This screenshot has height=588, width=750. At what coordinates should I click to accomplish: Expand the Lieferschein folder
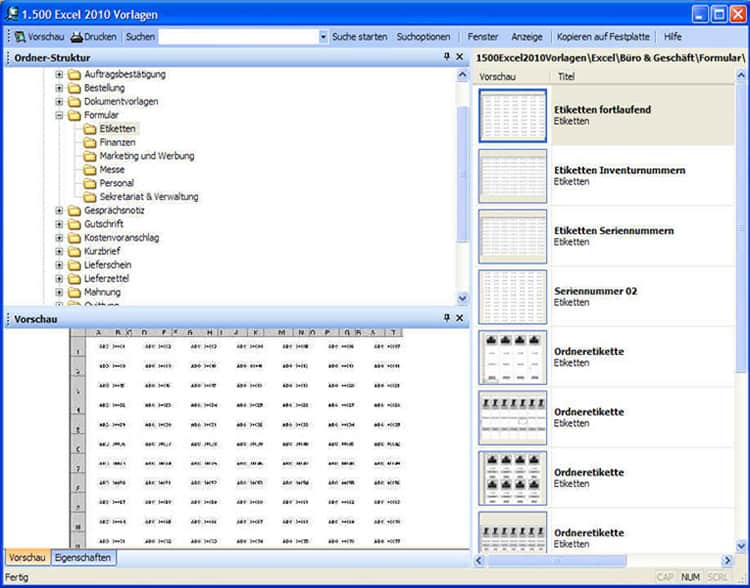coord(59,265)
